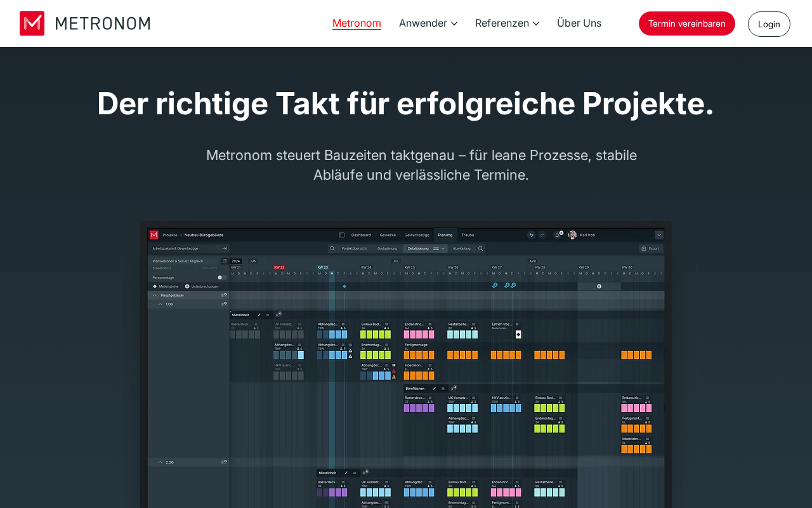The width and height of the screenshot is (812, 508).
Task: Select the Neubau Bürogebäude breadcrumb
Action: (x=204, y=235)
